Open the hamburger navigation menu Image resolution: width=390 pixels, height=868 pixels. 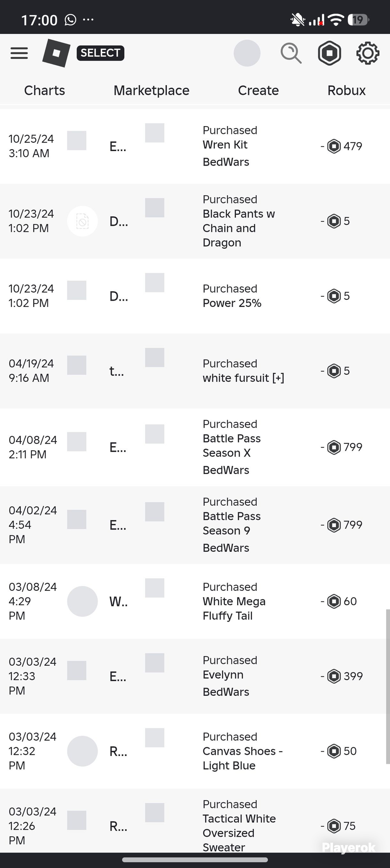click(x=19, y=53)
